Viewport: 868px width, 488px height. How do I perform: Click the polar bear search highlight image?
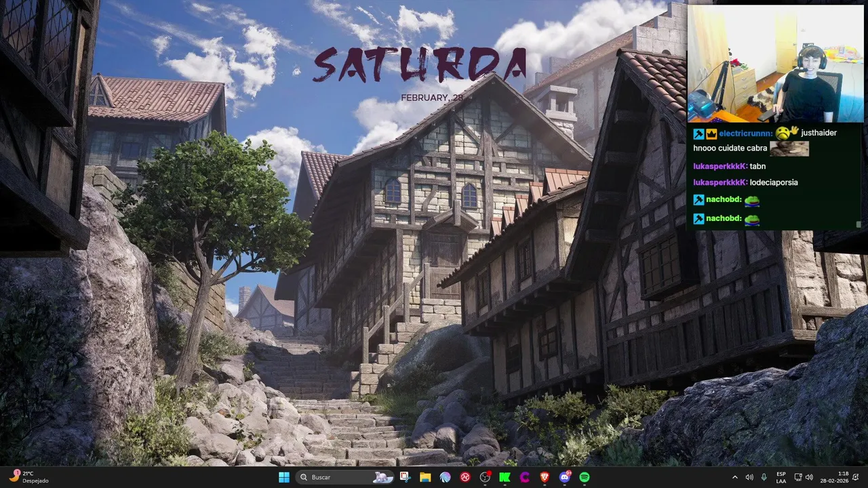point(383,477)
